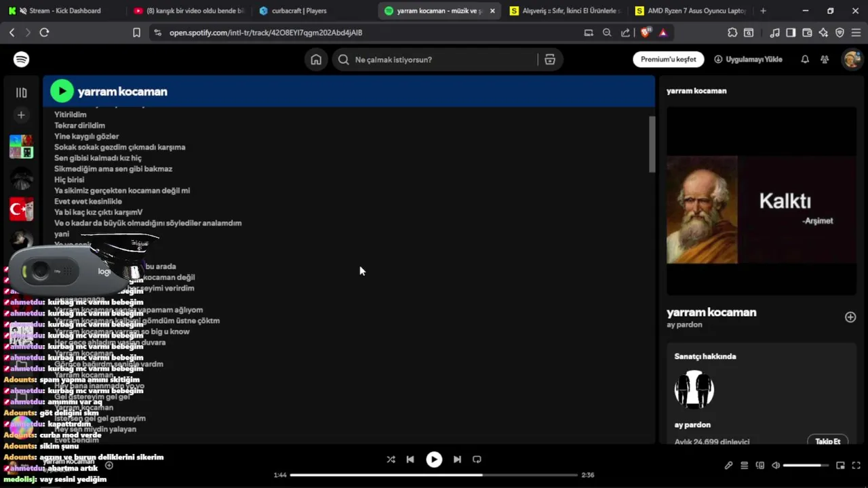Open media control music note icon
The image size is (868, 488).
coord(774,33)
